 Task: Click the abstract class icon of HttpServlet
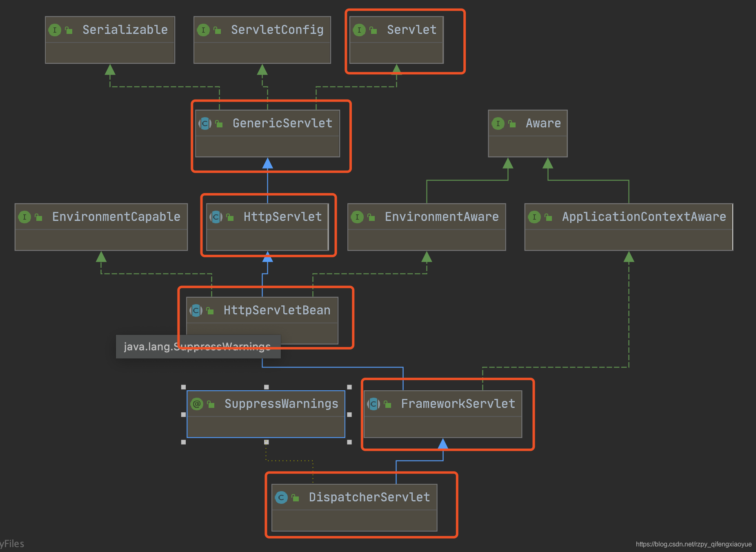click(x=216, y=217)
